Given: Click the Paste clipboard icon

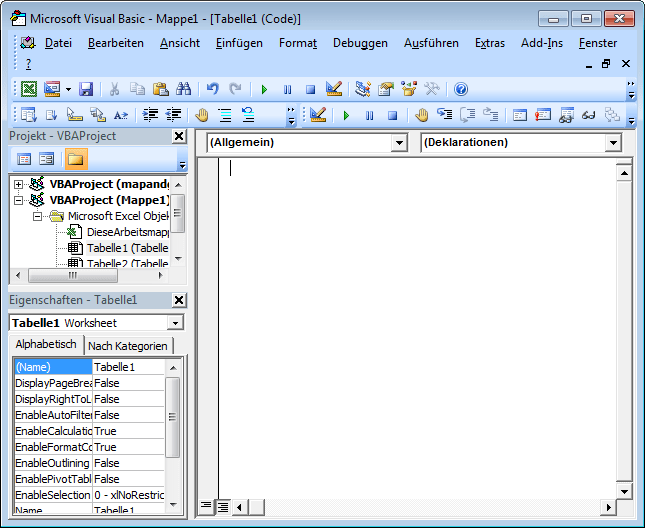Looking at the screenshot, I should 161,89.
